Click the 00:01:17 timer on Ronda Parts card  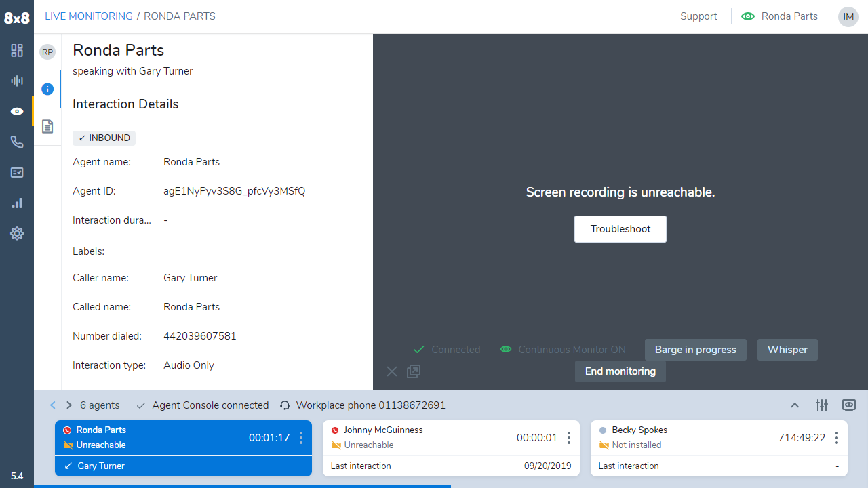269,438
